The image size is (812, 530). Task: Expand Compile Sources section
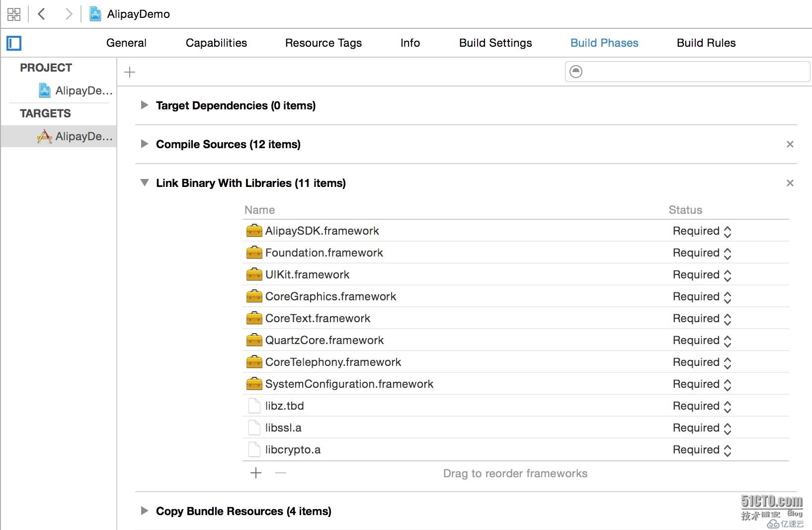point(145,144)
